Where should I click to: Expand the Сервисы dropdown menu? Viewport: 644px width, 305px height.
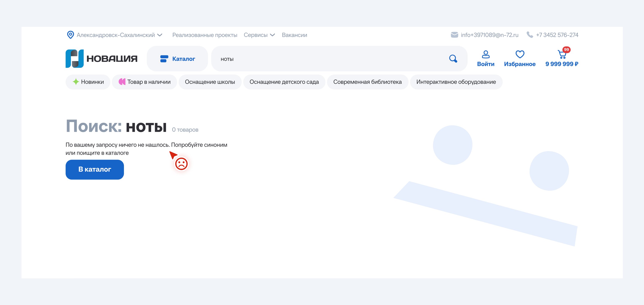point(259,35)
